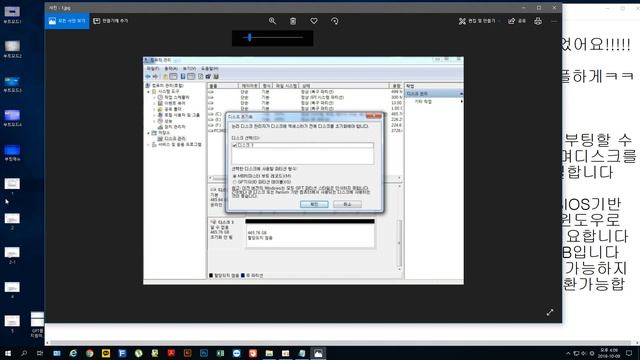Click the zoom slider handle below the toolbar

pos(250,38)
